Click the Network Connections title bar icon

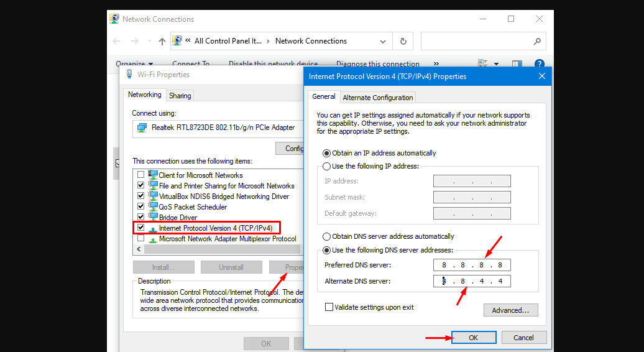point(114,19)
